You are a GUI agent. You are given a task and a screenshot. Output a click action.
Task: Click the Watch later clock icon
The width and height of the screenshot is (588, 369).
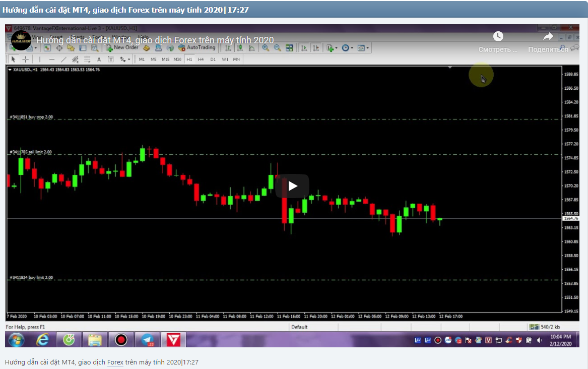pos(498,36)
